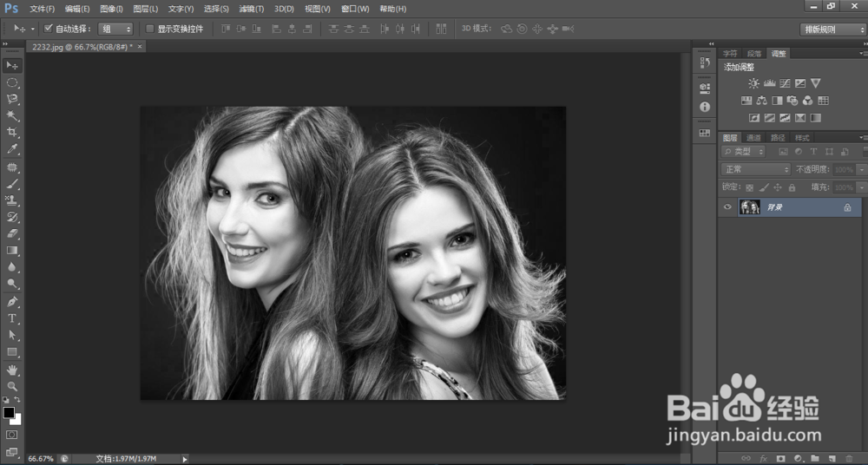
Task: Select the Healing Brush tool
Action: pyautogui.click(x=11, y=167)
